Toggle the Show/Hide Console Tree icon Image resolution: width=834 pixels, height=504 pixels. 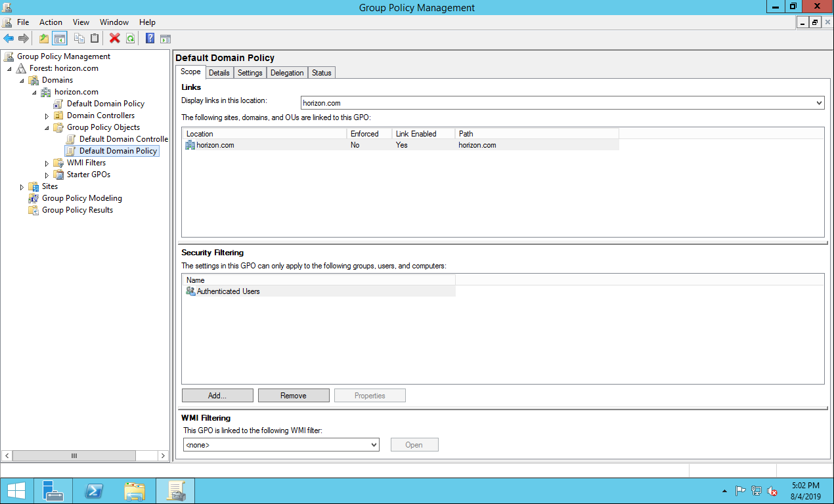(60, 39)
